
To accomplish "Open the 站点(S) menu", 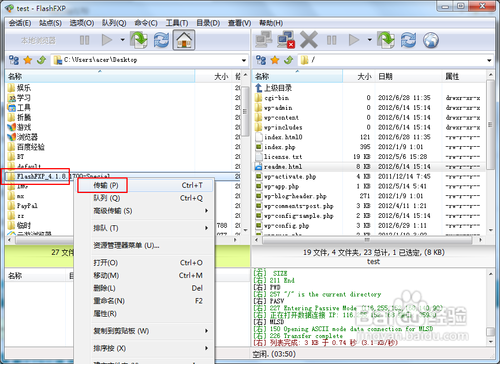I will (x=50, y=23).
